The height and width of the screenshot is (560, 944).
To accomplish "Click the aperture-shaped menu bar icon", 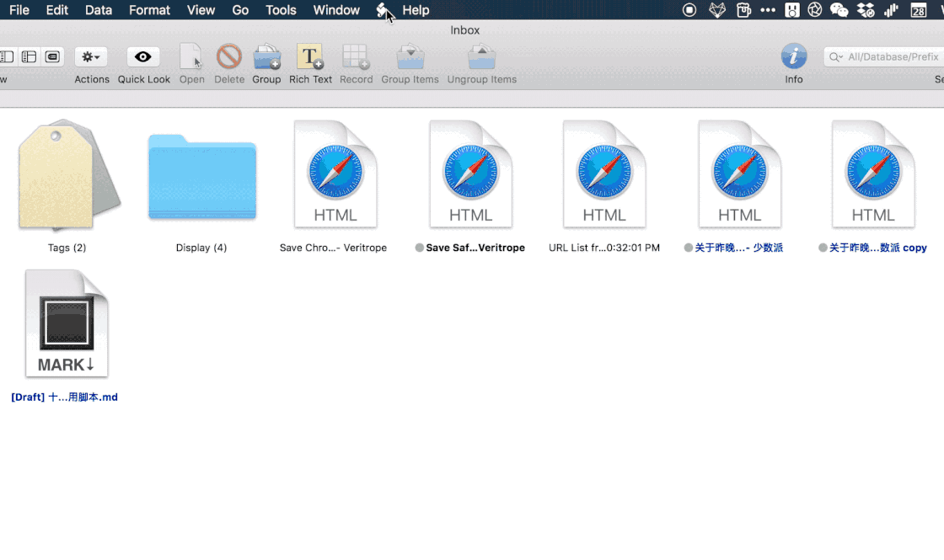I will (814, 9).
